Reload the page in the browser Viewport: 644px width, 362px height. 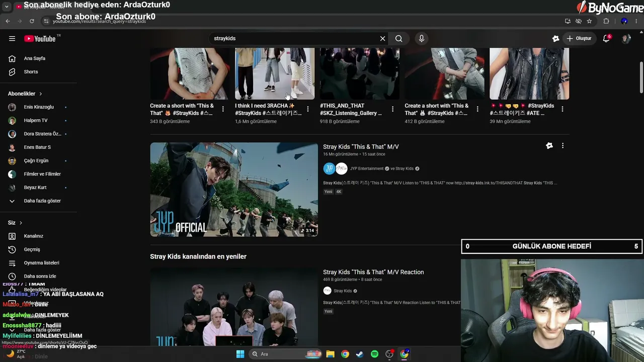coord(32,21)
